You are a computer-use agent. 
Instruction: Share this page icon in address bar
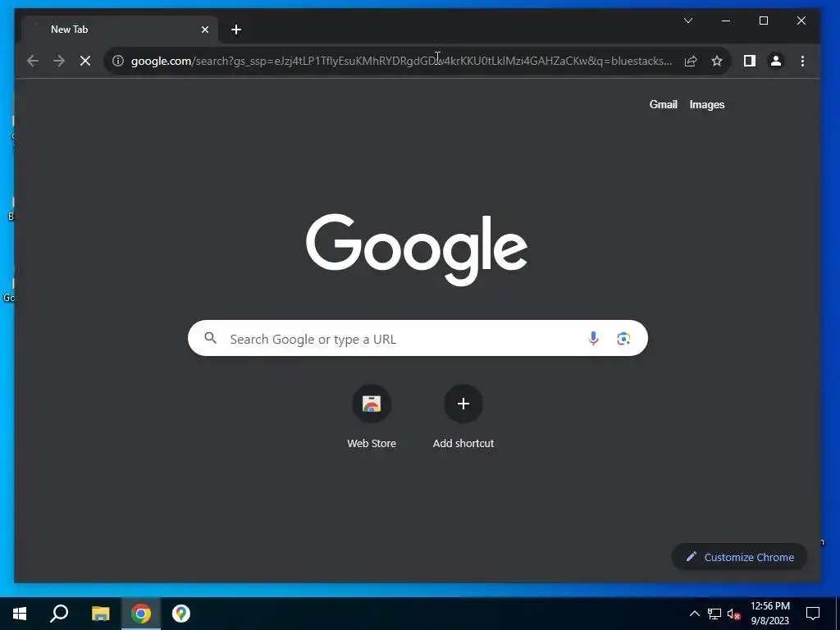click(x=691, y=61)
